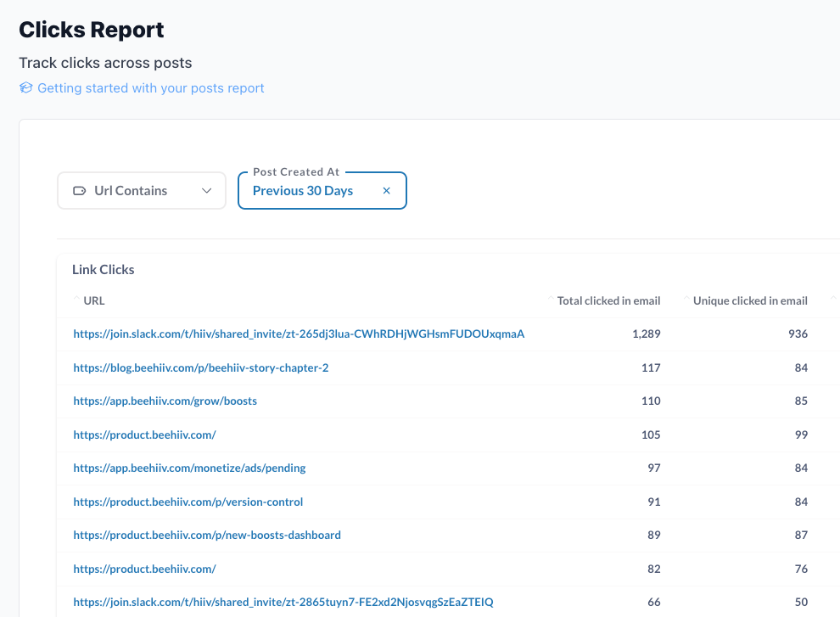This screenshot has height=617, width=840.
Task: Click the graduation cap icon beside Getting started
Action: pos(25,87)
